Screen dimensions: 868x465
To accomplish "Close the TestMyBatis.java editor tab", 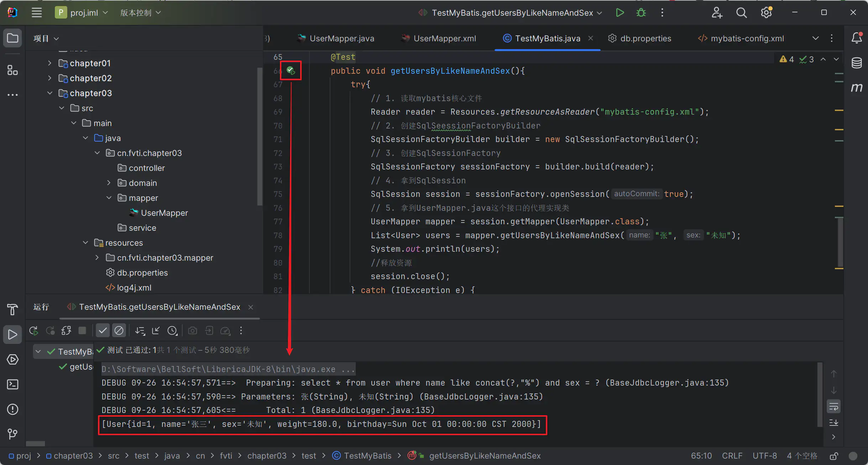I will click(591, 38).
